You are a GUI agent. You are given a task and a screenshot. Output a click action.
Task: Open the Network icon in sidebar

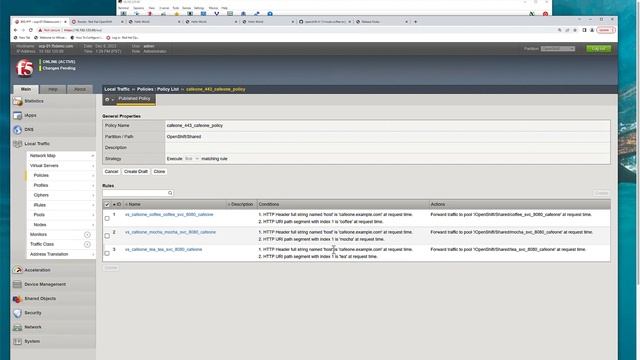click(x=18, y=327)
